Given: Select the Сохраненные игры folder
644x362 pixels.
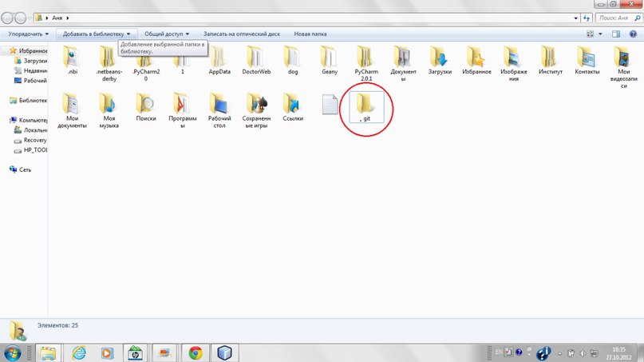Looking at the screenshot, I should 256,110.
